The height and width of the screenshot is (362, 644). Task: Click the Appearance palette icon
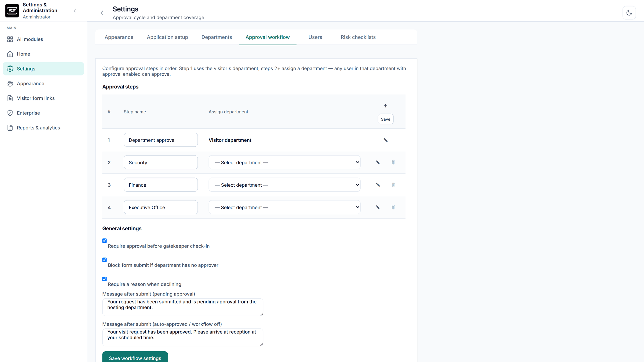point(10,83)
